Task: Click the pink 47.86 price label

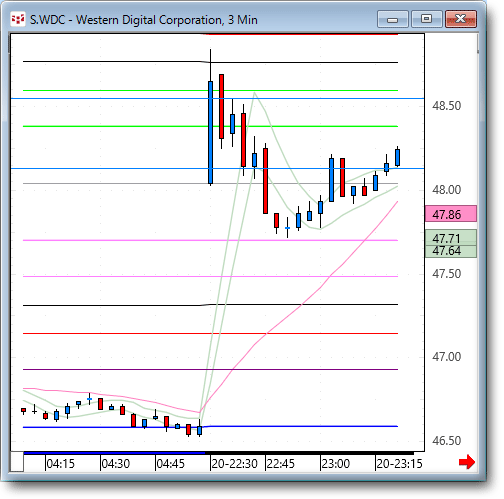Action: click(x=451, y=214)
